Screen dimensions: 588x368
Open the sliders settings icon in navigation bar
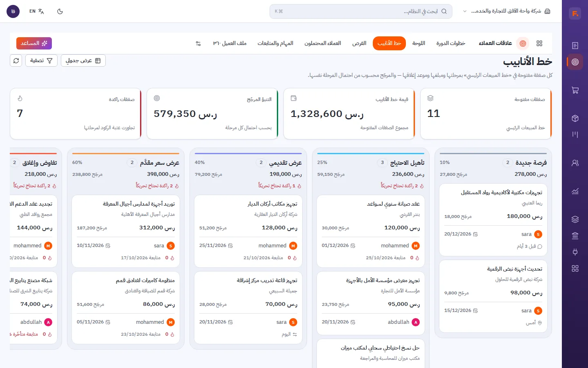click(x=198, y=43)
